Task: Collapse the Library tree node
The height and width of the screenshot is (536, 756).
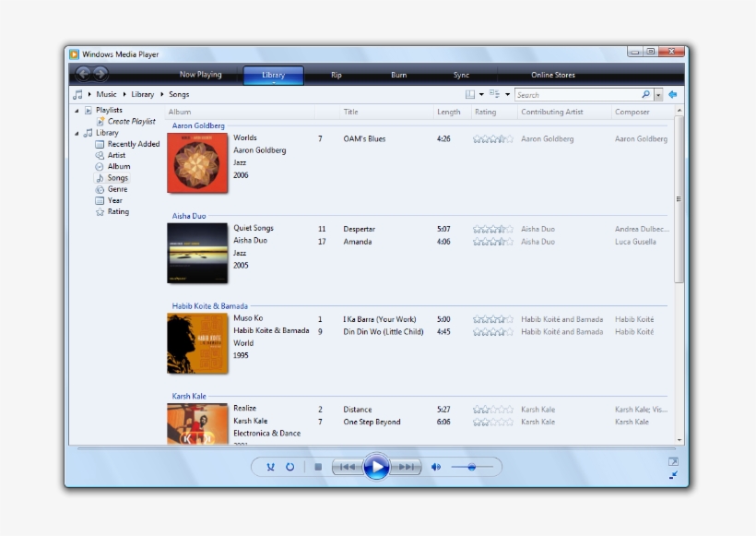Action: [77, 133]
